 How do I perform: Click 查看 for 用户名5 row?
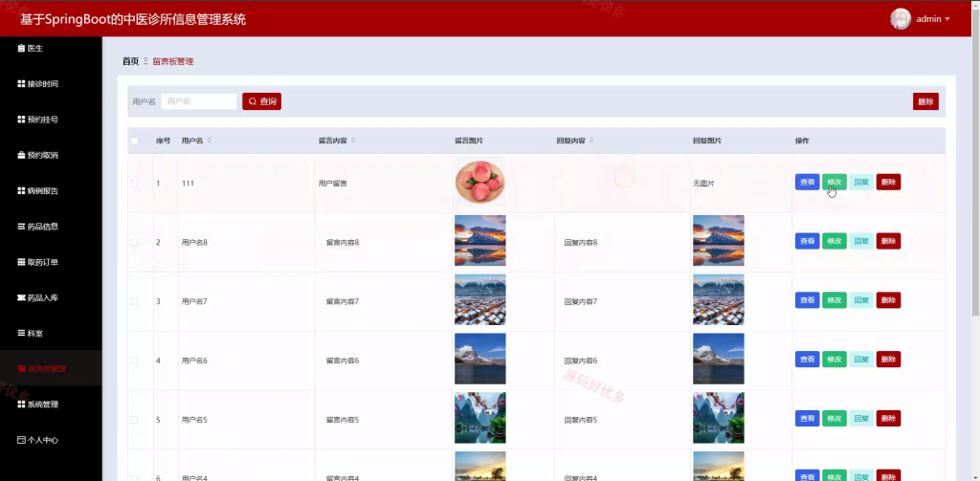[x=807, y=419]
